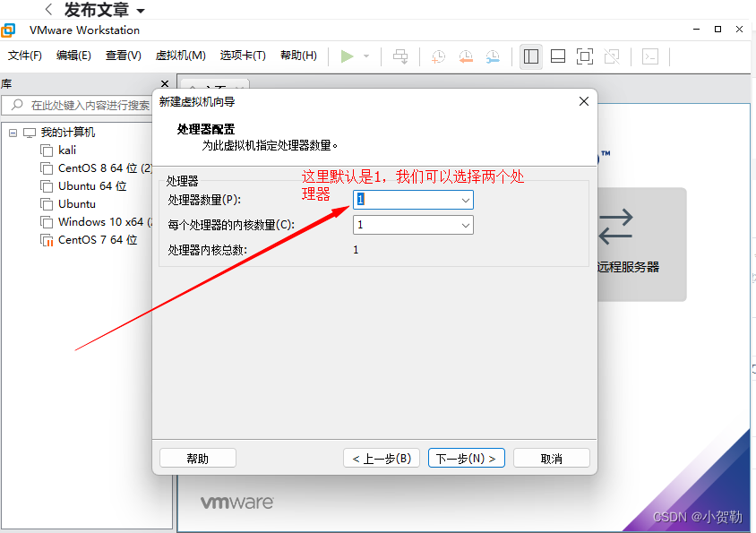This screenshot has width=756, height=533.
Task: Click the Unity mode toolbar icon
Action: [612, 56]
